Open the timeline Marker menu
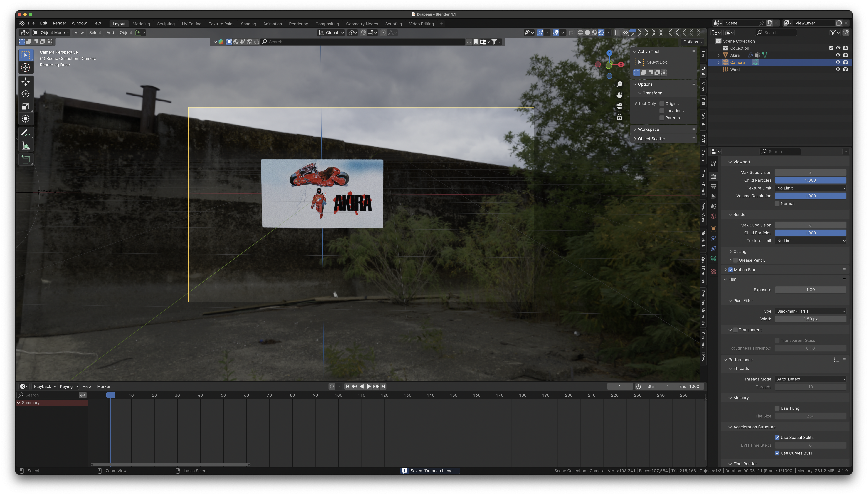Viewport: 868px width, 495px height. click(104, 386)
